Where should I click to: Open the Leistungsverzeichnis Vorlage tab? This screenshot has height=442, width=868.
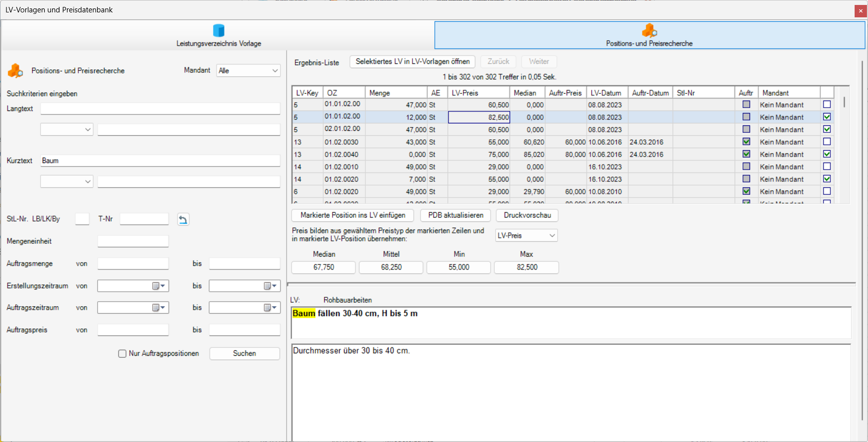(x=219, y=35)
